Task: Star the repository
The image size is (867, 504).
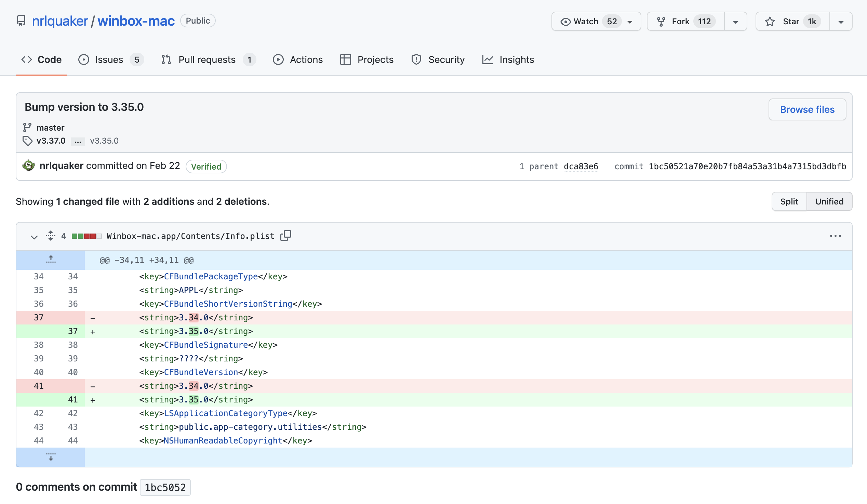Action: tap(792, 21)
